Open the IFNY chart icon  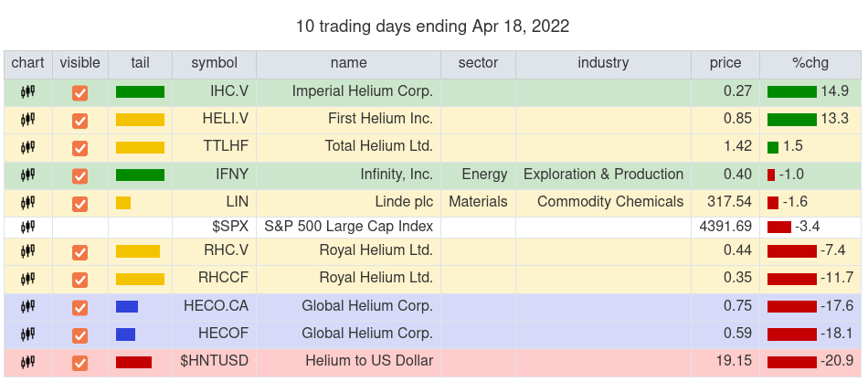click(x=28, y=175)
